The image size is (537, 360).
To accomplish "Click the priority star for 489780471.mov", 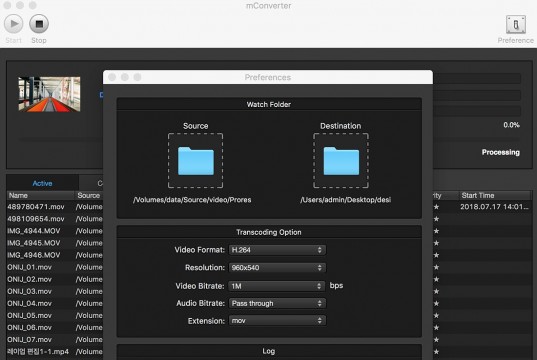I will [x=436, y=207].
